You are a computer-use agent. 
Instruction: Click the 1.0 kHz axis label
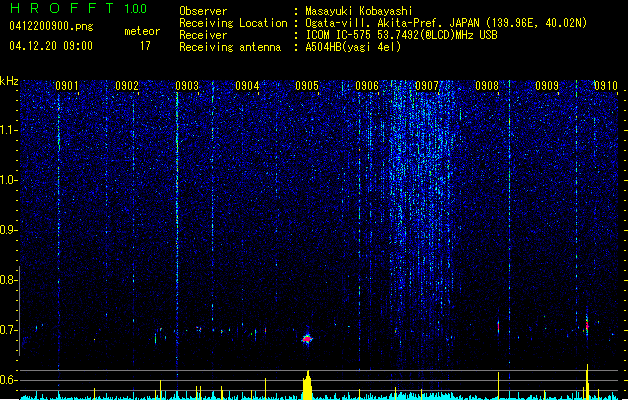point(9,180)
